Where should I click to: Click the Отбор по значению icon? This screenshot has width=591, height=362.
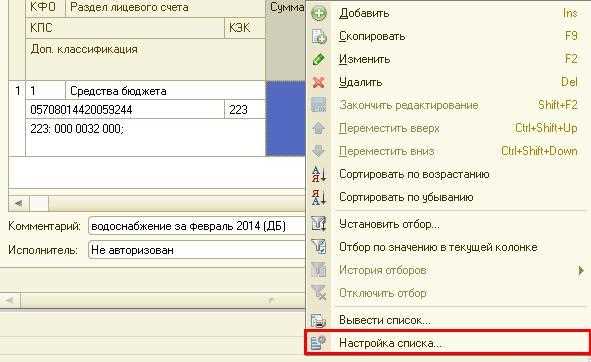(x=319, y=247)
